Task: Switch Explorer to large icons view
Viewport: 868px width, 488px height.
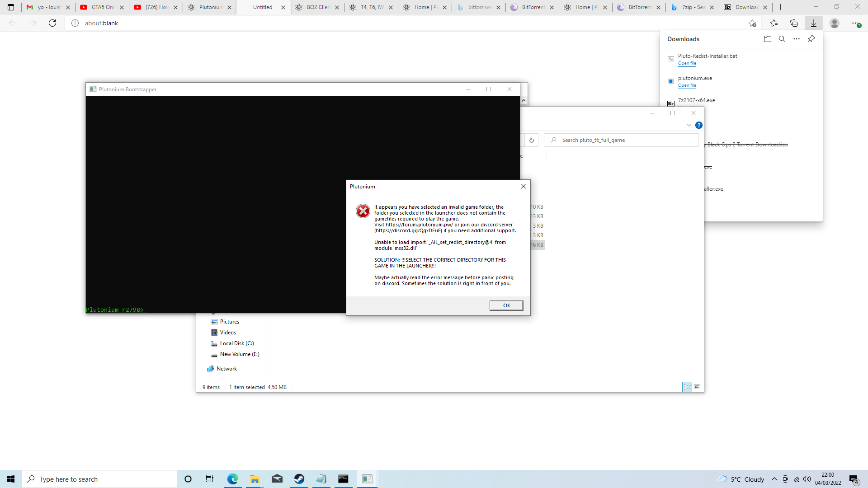Action: coord(697,387)
